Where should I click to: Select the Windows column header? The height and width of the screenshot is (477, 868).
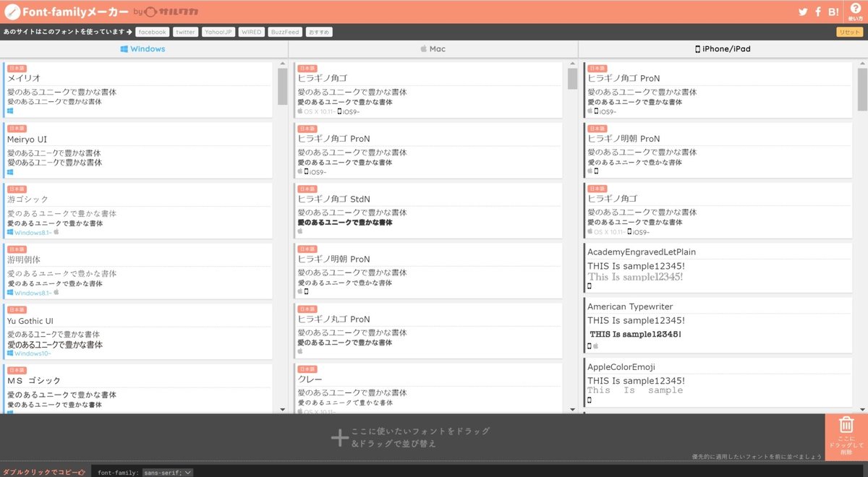click(143, 49)
